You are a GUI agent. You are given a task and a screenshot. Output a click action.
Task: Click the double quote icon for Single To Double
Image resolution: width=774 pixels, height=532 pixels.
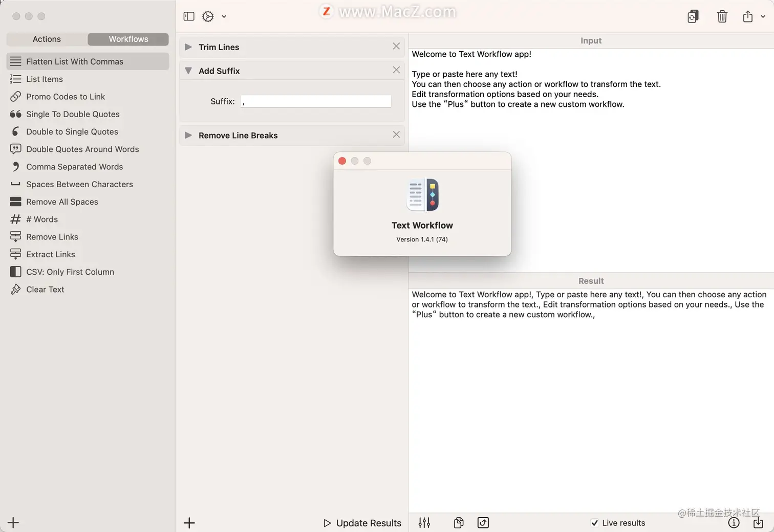(16, 114)
